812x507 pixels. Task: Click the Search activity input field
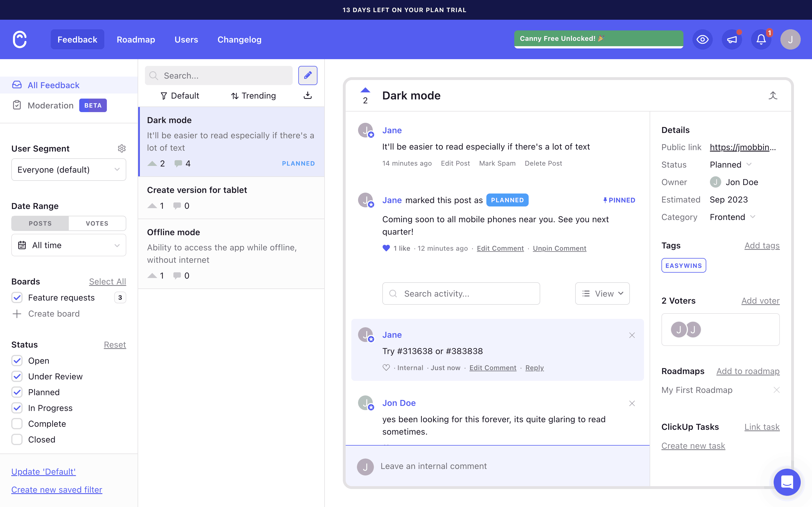461,293
